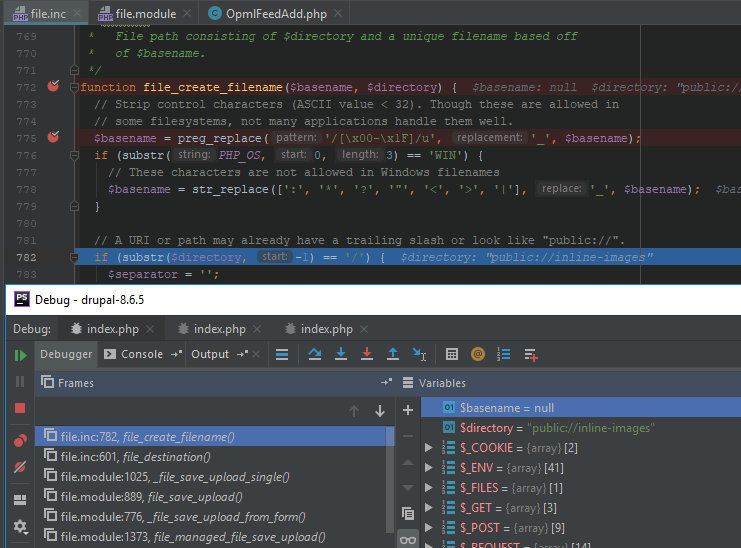View all breakpoints
Image resolution: width=741 pixels, height=548 pixels.
pyautogui.click(x=20, y=440)
